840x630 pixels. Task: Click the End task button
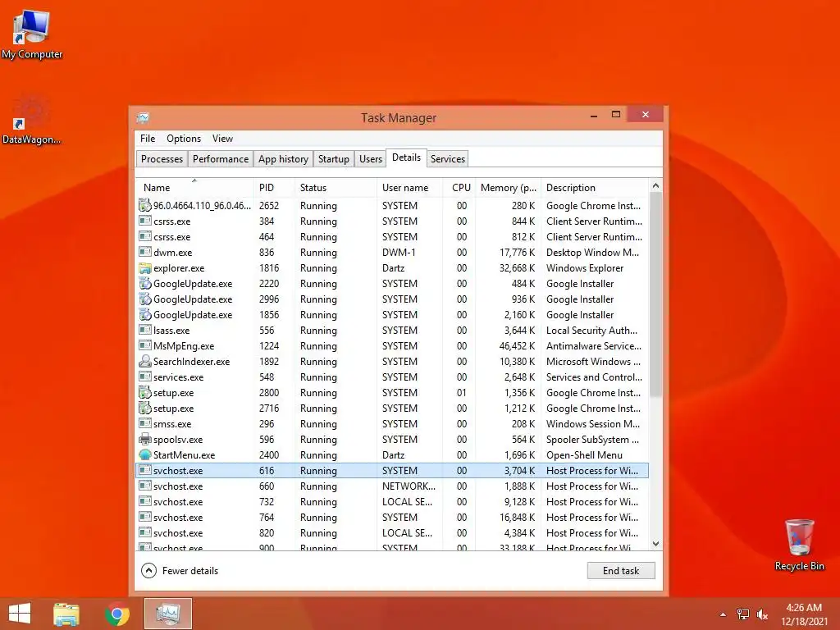click(621, 571)
